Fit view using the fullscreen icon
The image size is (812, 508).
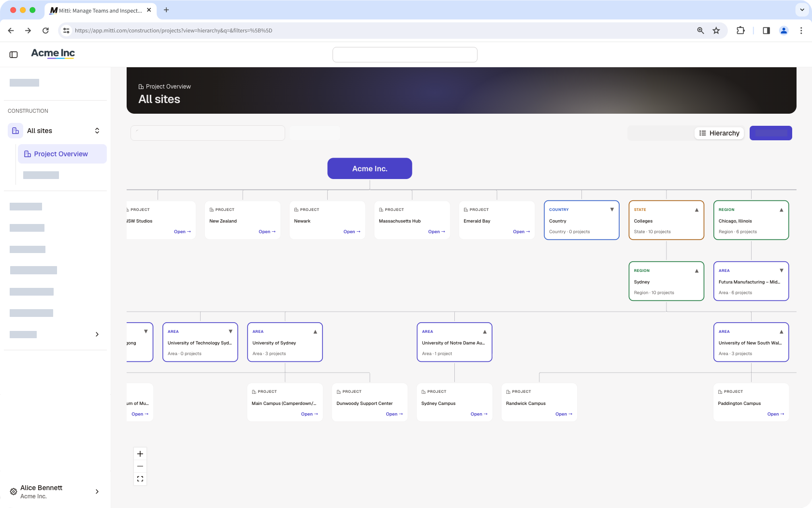[140, 479]
